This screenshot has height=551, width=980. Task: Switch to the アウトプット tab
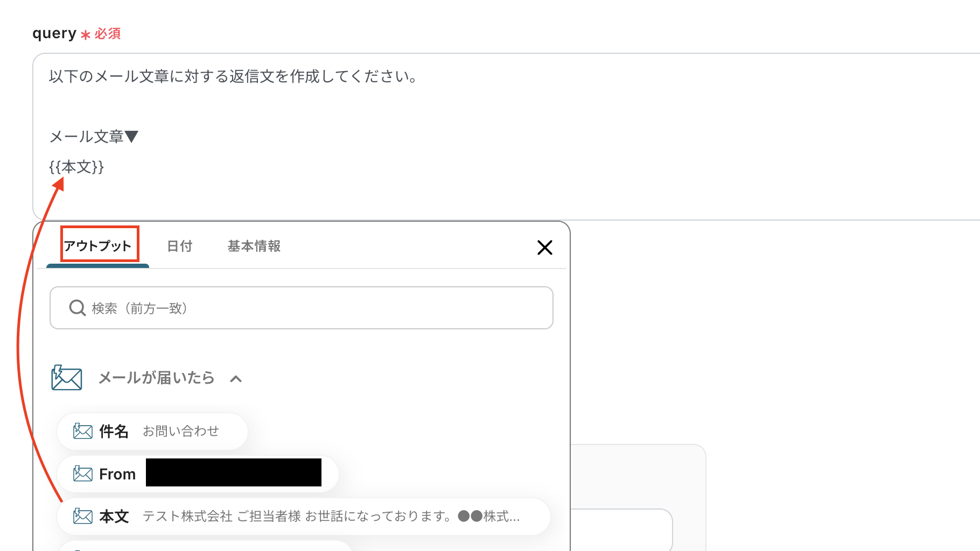click(x=97, y=246)
